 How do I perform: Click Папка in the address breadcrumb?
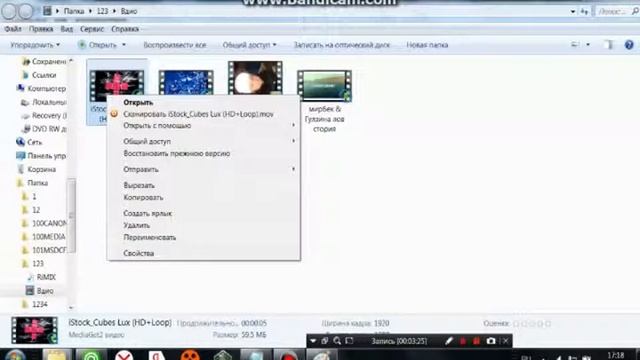[x=74, y=11]
